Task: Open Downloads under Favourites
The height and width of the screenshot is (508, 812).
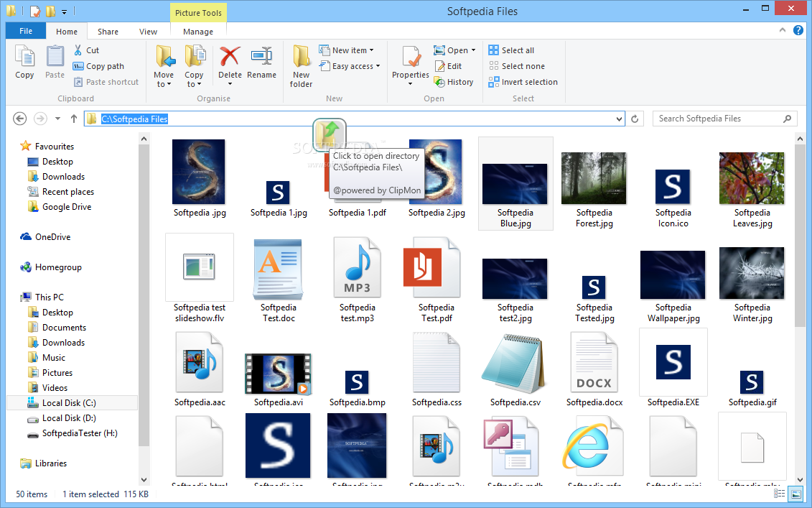Action: (63, 177)
